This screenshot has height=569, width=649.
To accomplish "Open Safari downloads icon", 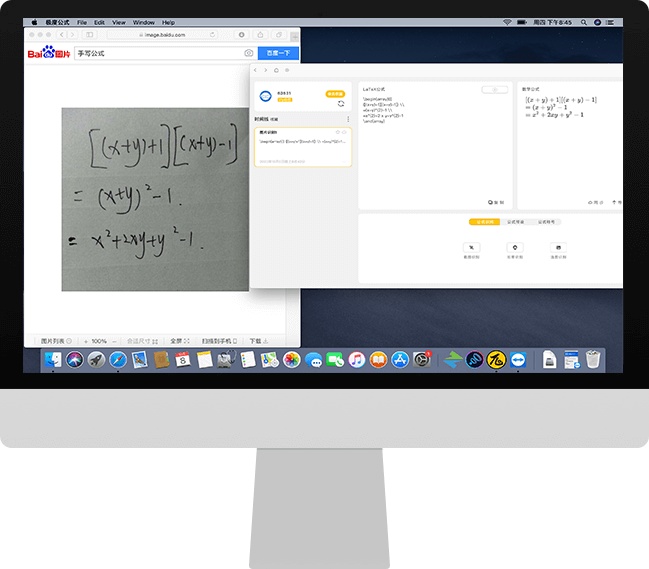I will tap(242, 35).
